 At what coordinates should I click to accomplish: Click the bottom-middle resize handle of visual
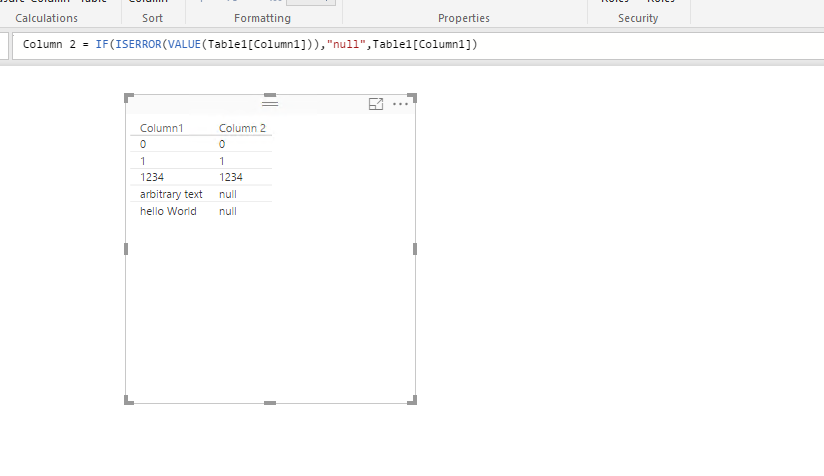pyautogui.click(x=270, y=403)
